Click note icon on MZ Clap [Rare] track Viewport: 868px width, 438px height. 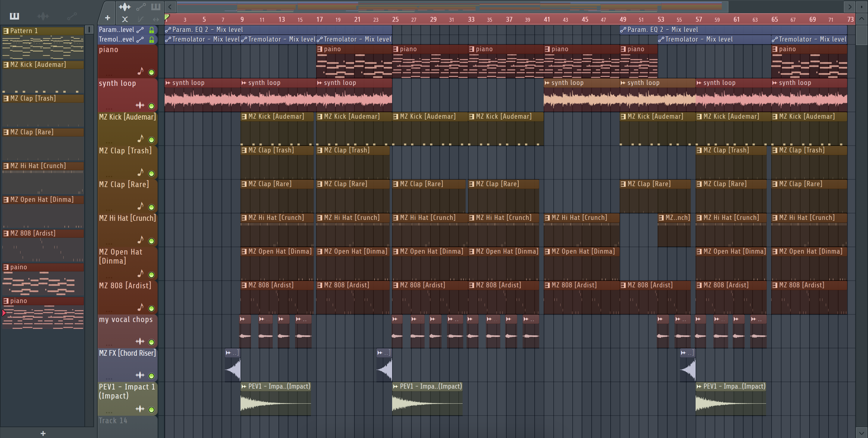pos(140,206)
